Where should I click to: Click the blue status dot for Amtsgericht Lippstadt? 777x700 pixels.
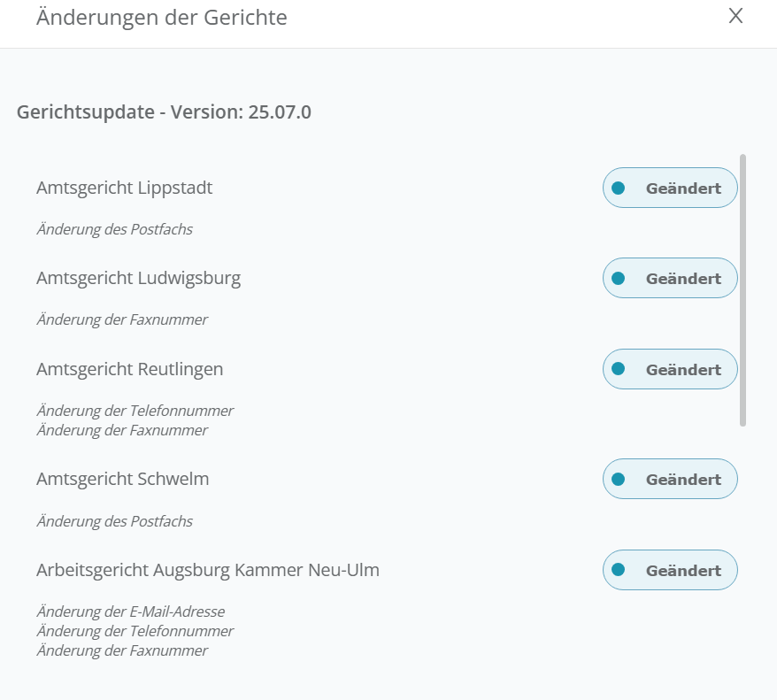click(x=619, y=188)
